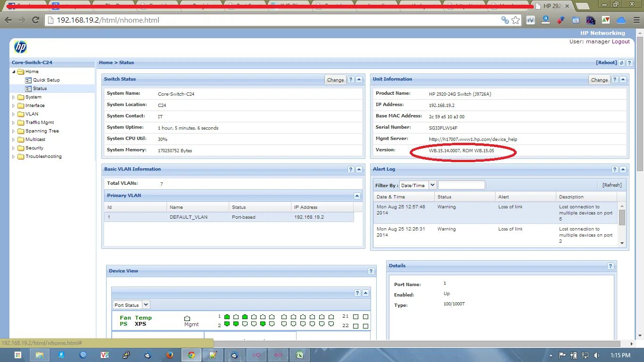Open help icon above Port Status dropdown
Screen dimensions: 644x362
point(357,293)
